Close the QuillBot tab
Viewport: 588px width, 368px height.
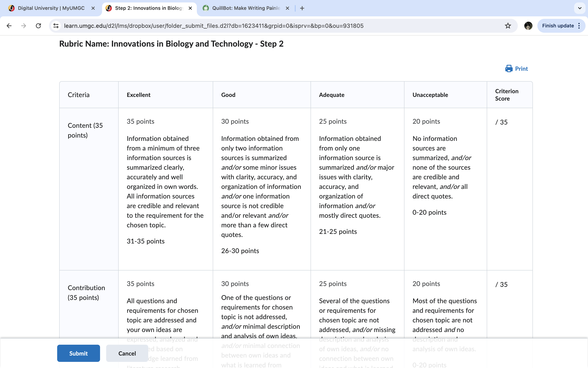pos(287,8)
